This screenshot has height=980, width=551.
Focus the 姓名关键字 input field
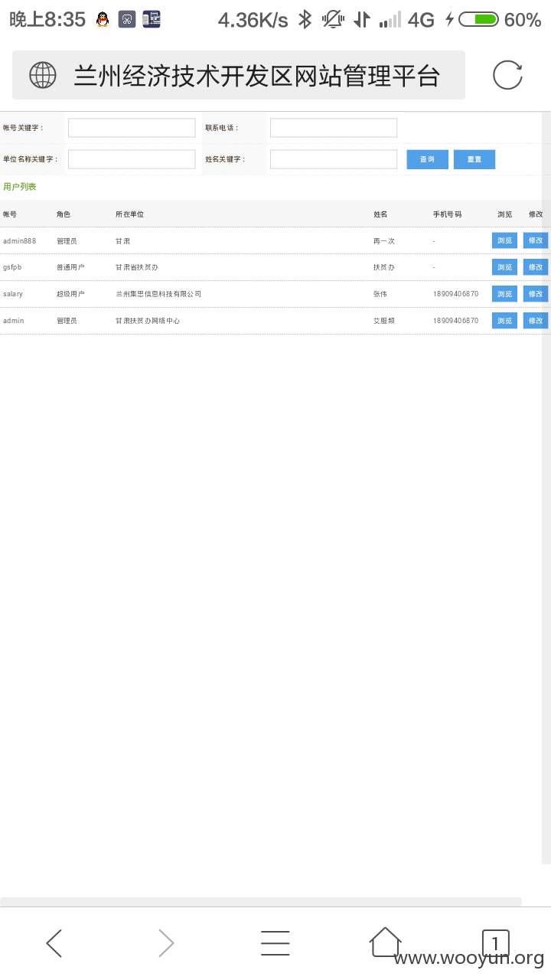[334, 159]
